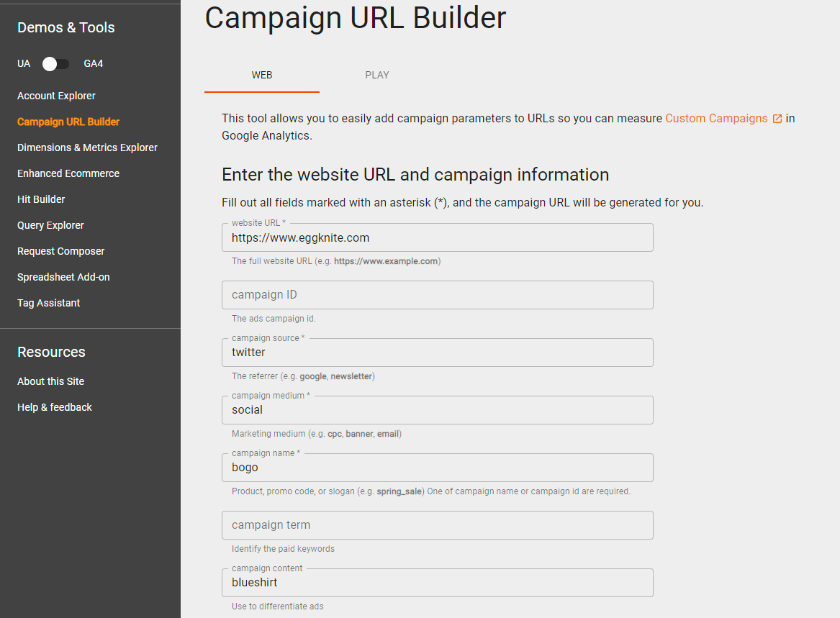The image size is (840, 618).
Task: Toggle the UA / GA4 switch
Action: pos(55,64)
